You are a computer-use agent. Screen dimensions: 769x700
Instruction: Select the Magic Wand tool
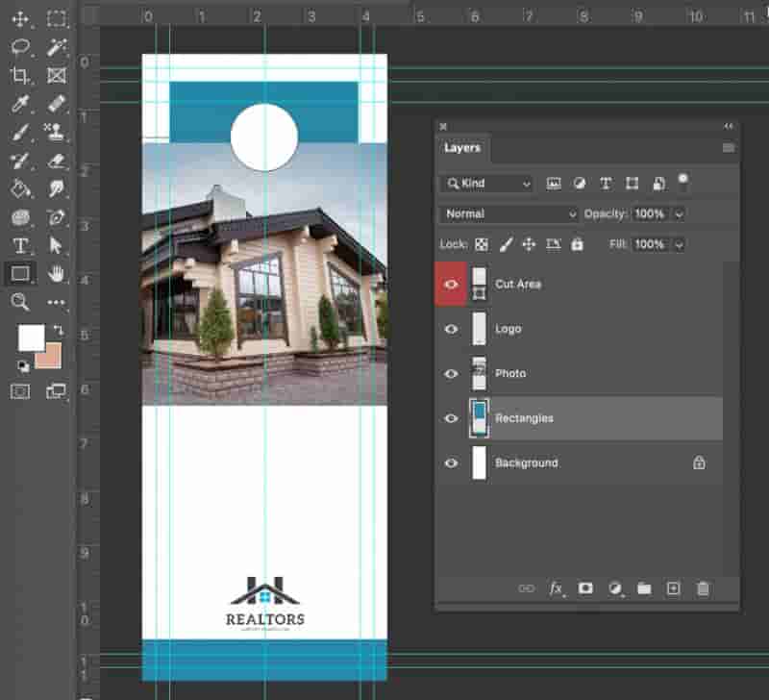click(x=57, y=47)
